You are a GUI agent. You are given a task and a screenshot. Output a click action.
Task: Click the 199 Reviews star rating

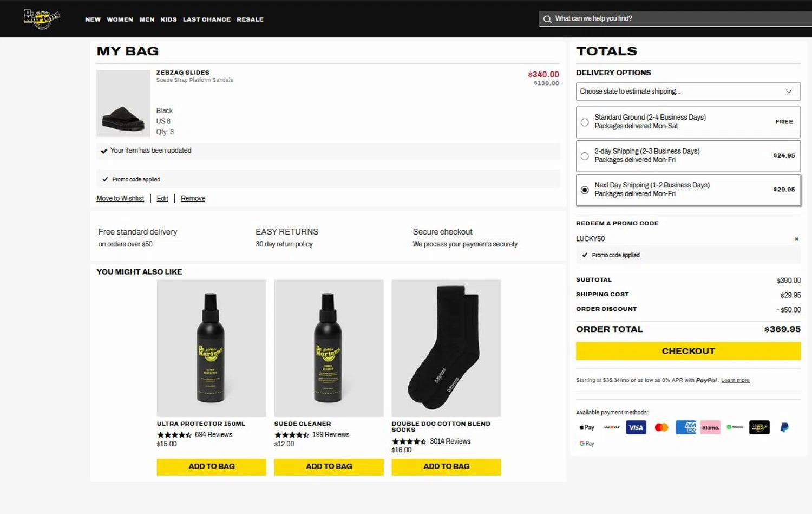(292, 435)
